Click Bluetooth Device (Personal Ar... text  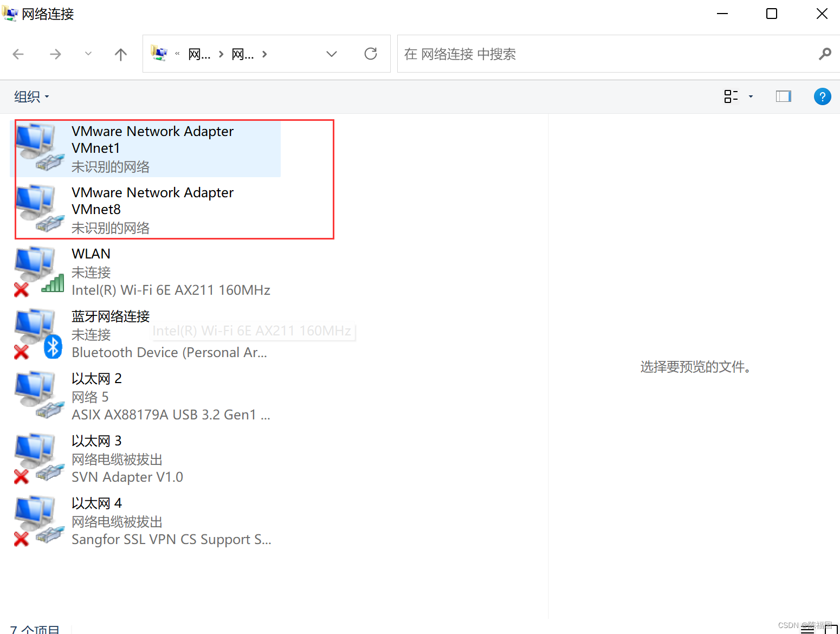pos(169,353)
